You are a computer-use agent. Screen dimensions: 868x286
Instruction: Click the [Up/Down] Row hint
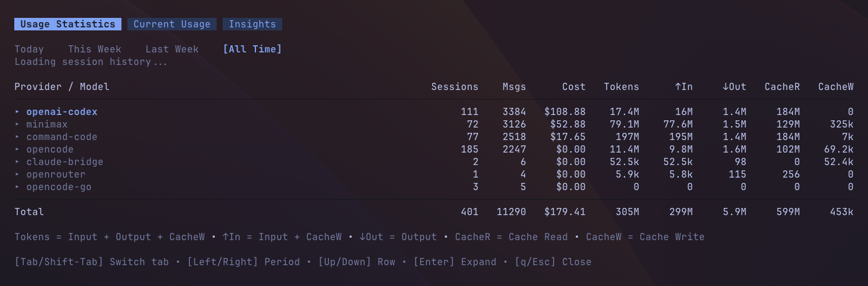coord(357,262)
